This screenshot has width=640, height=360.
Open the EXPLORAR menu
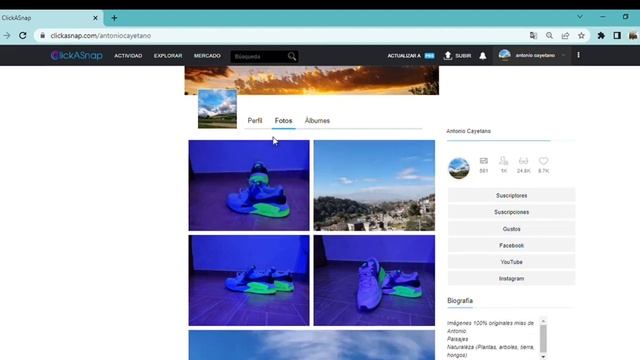click(x=168, y=56)
